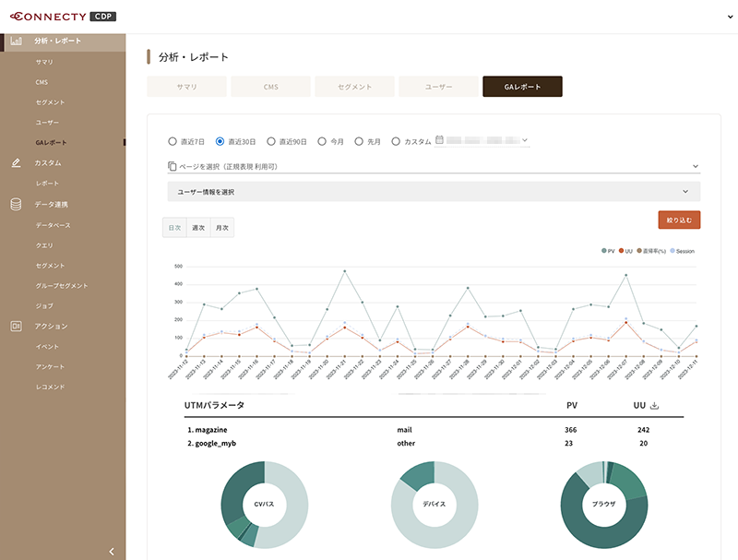Collapse the sidebar with the left chevron
The width and height of the screenshot is (738, 560).
pos(112,552)
